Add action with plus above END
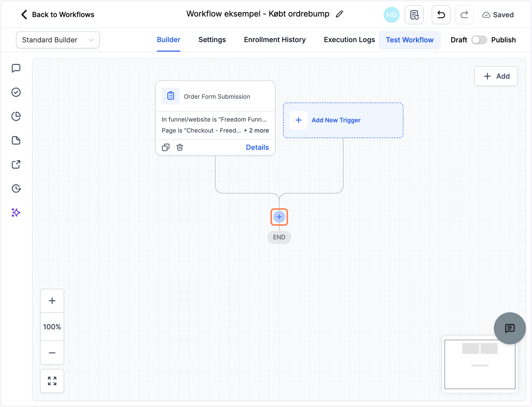Viewport: 532px width, 407px height. click(279, 217)
